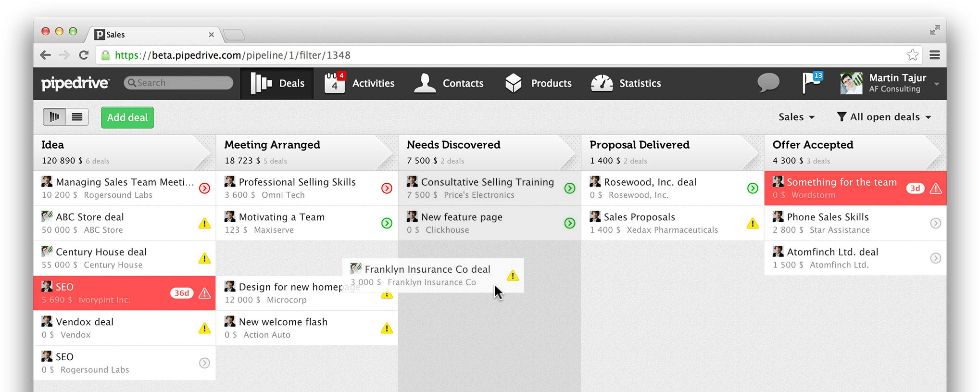Screen dimensions: 980x392
Task: Click warning icon on Something for the team
Action: click(x=935, y=189)
